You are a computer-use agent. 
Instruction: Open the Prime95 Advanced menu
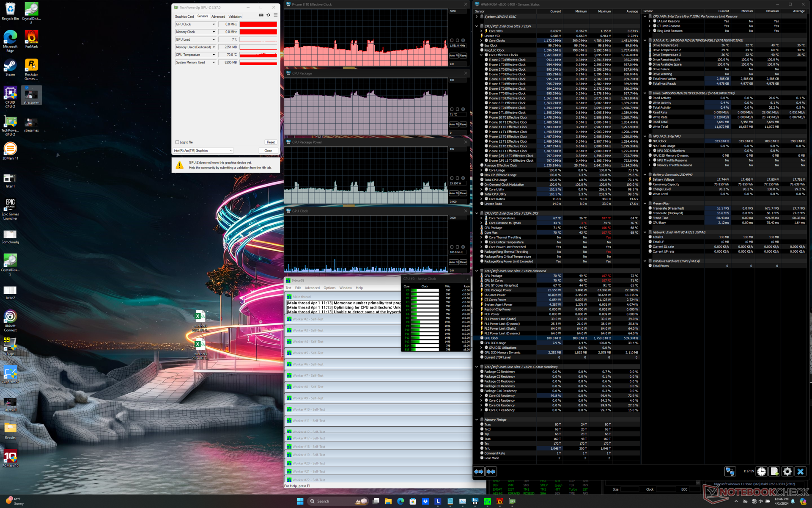point(312,288)
